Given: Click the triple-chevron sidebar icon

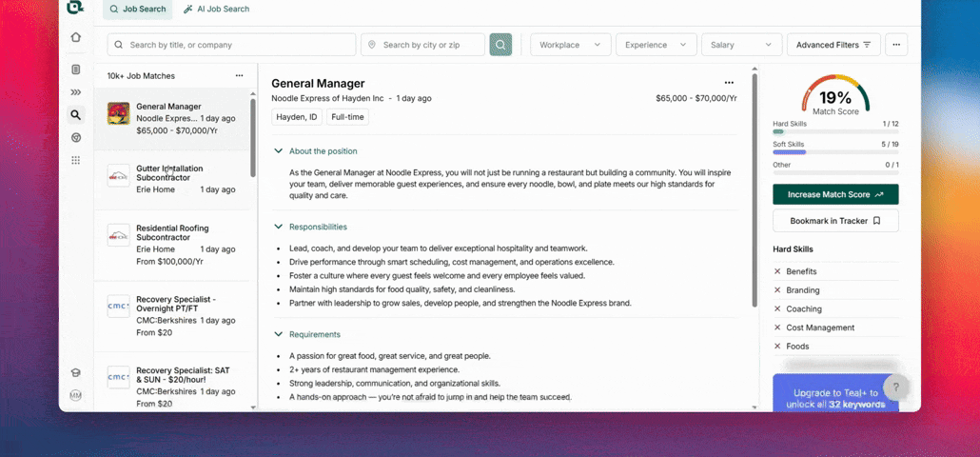Looking at the screenshot, I should coord(75,92).
